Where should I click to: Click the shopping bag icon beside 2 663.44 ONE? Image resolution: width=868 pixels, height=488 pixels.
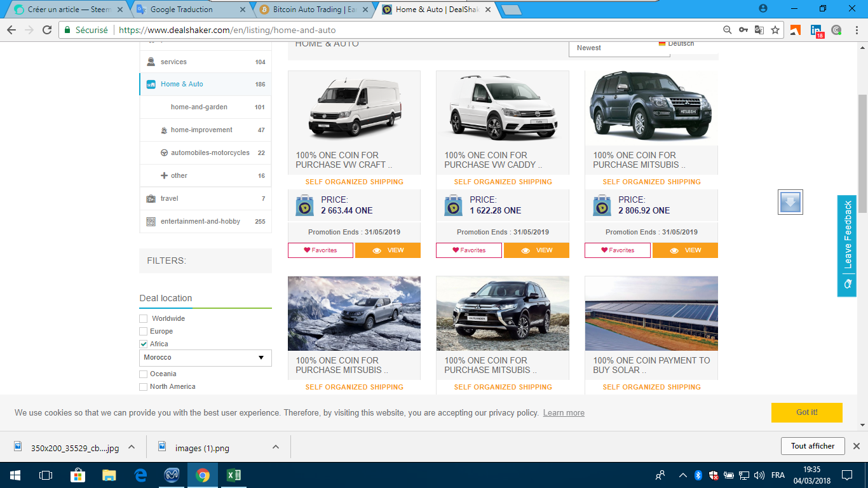click(x=305, y=205)
